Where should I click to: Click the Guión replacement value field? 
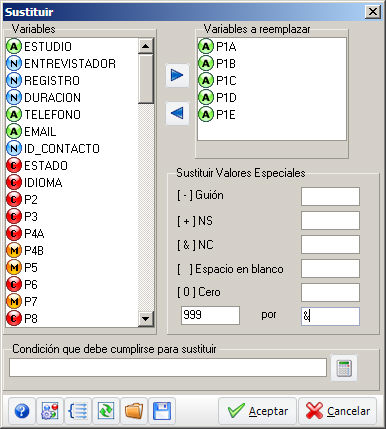pyautogui.click(x=330, y=196)
